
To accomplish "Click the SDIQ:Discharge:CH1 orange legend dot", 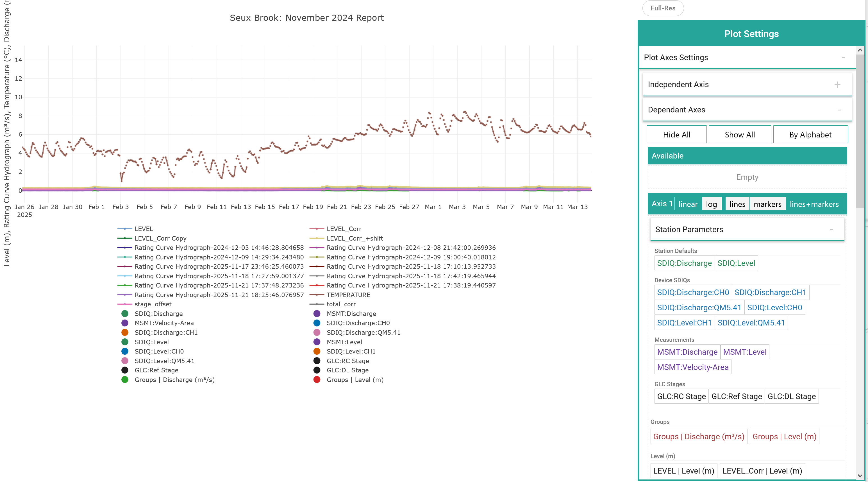I will pos(125,332).
